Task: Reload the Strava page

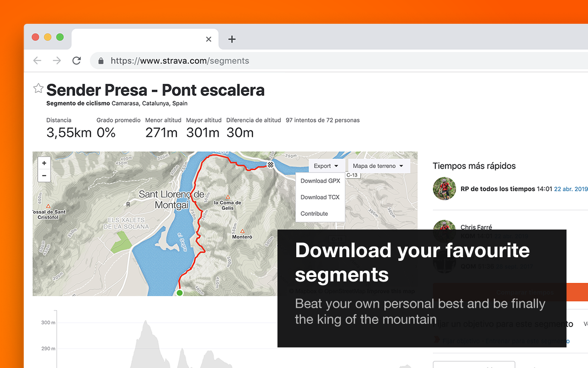Action: [77, 61]
